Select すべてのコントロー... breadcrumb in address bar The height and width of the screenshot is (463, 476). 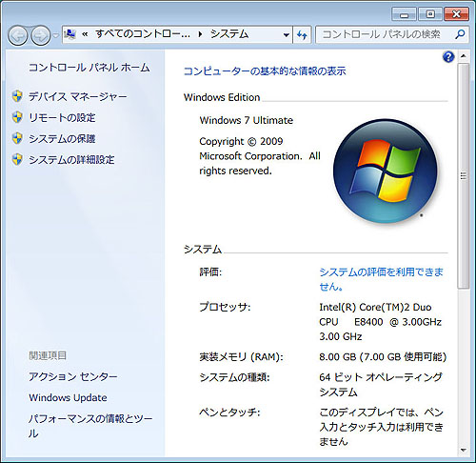[x=143, y=34]
